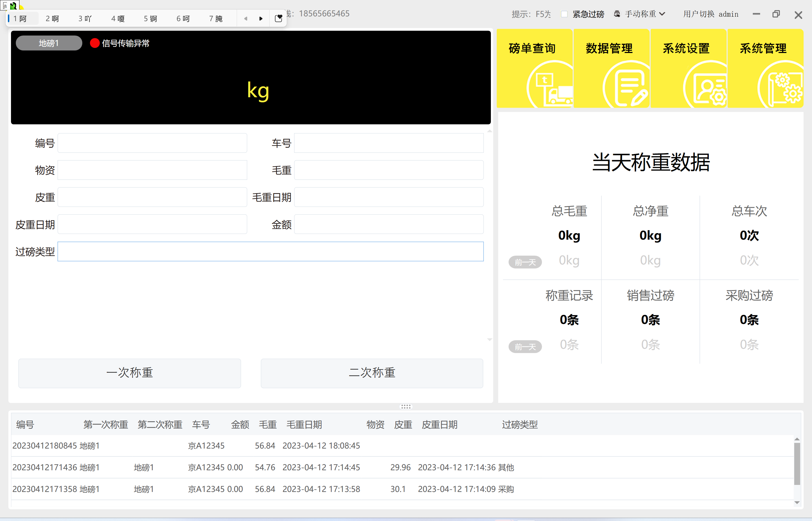Click the IME emoji favorites icon
The width and height of the screenshot is (812, 521).
point(279,18)
